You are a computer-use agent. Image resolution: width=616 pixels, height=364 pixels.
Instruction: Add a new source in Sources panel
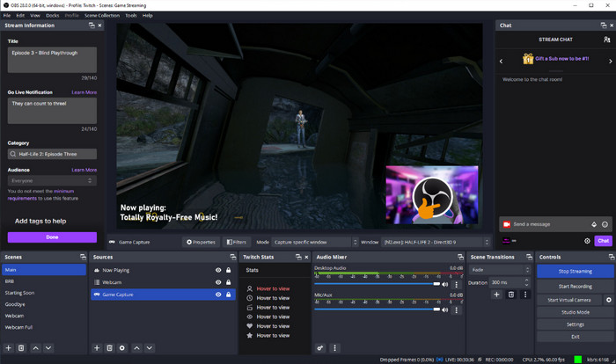point(97,348)
